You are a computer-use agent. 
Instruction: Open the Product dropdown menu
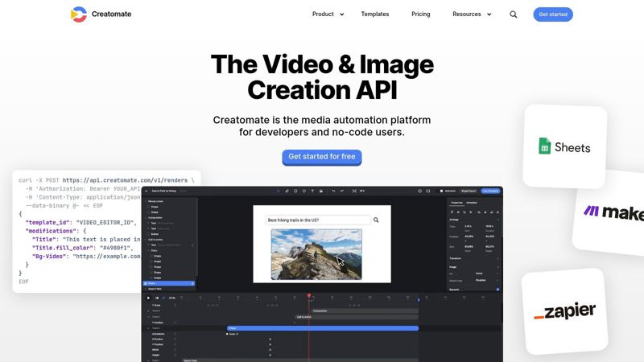pyautogui.click(x=328, y=14)
